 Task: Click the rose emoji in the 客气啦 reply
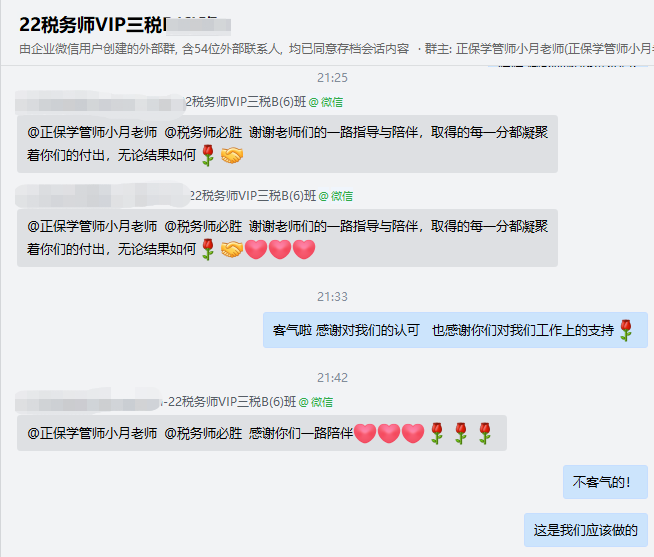click(626, 330)
